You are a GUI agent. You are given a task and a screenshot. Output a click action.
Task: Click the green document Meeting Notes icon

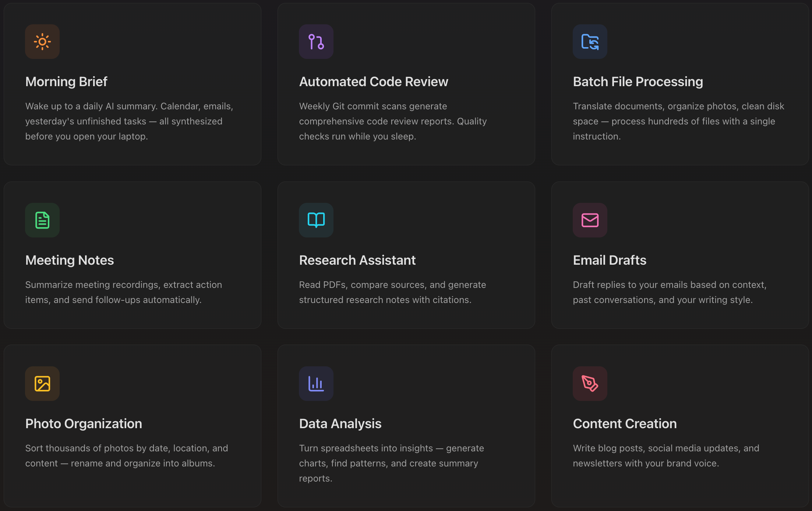point(42,220)
